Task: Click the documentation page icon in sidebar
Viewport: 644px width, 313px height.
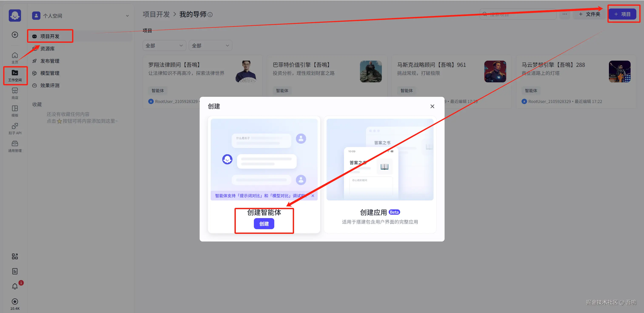Action: click(x=15, y=271)
